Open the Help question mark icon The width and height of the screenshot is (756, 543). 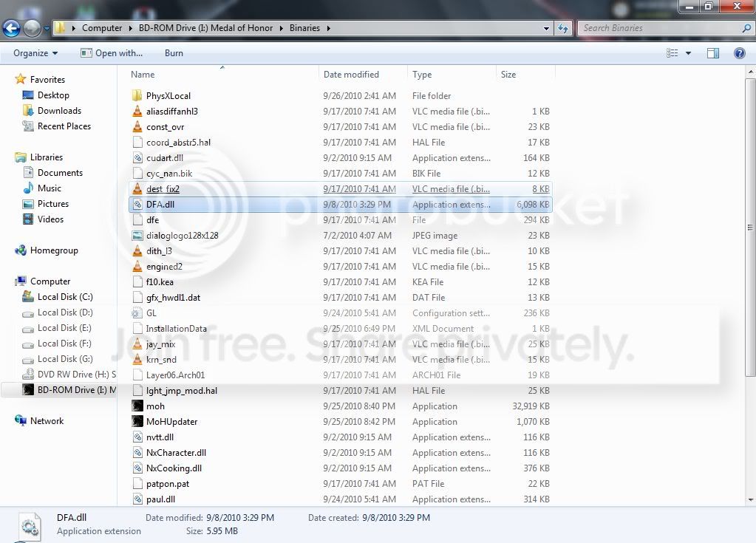(739, 53)
